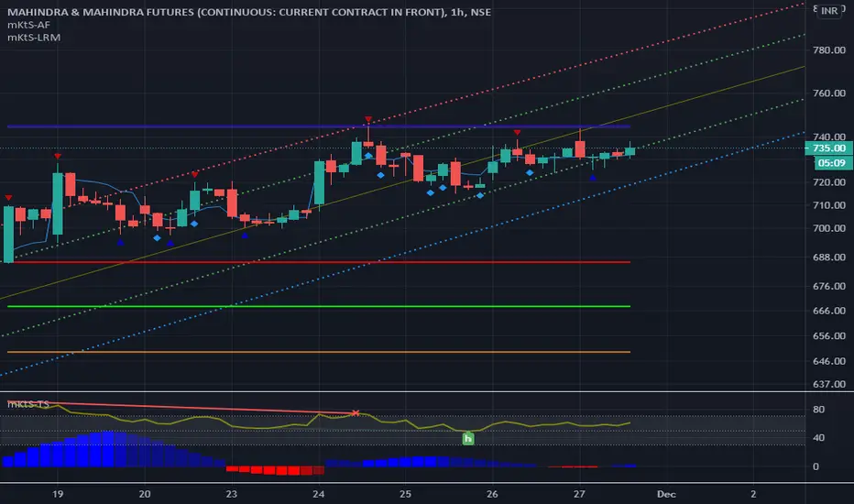Click the 676.00 price axis label
The width and height of the screenshot is (854, 504).
click(829, 286)
